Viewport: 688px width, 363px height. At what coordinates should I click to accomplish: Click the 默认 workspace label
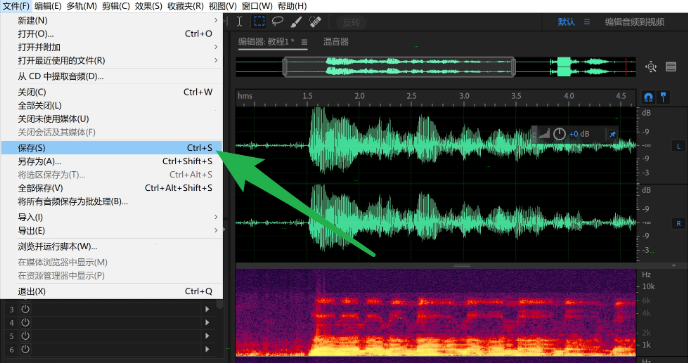click(566, 22)
